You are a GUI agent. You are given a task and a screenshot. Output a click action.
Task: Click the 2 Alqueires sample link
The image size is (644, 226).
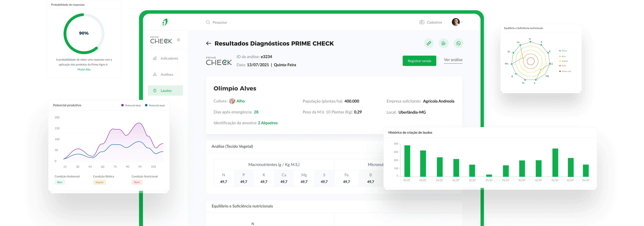pos(267,123)
